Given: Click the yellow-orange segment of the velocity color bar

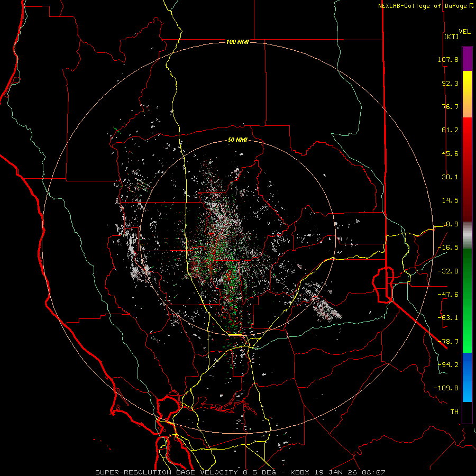Looking at the screenshot, I should point(467,95).
